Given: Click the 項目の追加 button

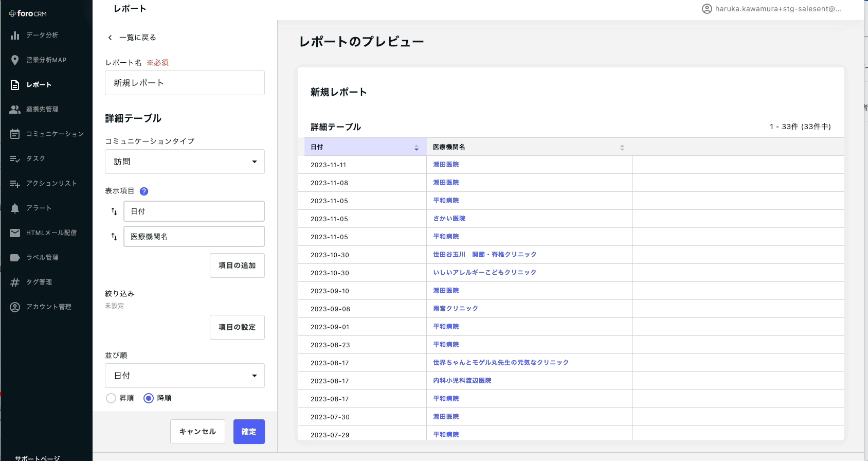Looking at the screenshot, I should [x=237, y=265].
